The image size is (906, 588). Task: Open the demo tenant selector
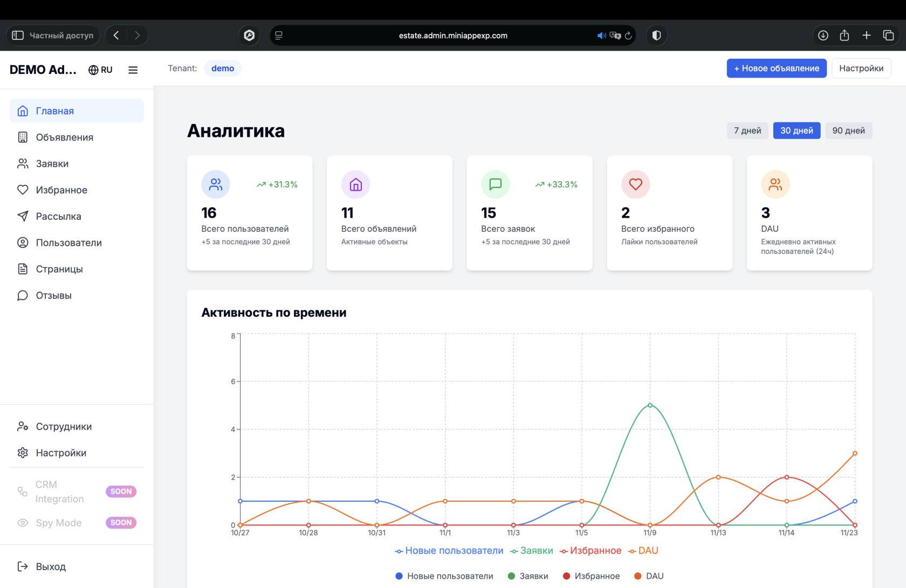pyautogui.click(x=223, y=68)
